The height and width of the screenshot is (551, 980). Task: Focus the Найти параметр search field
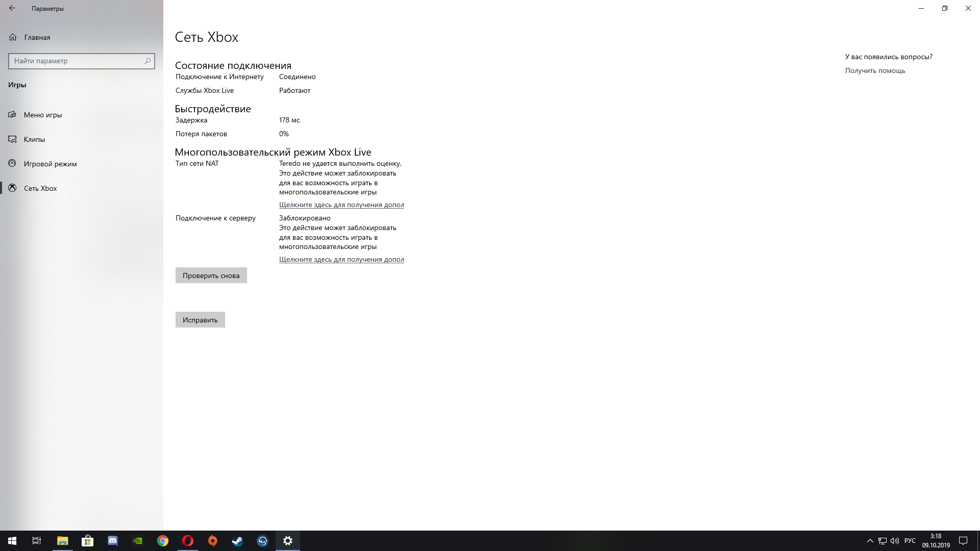coord(82,61)
